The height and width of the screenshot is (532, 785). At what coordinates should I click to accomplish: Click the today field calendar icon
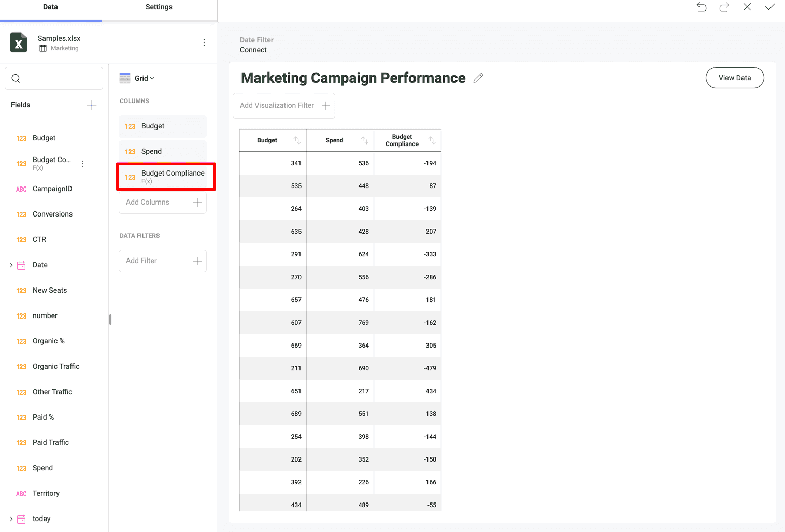[21, 519]
